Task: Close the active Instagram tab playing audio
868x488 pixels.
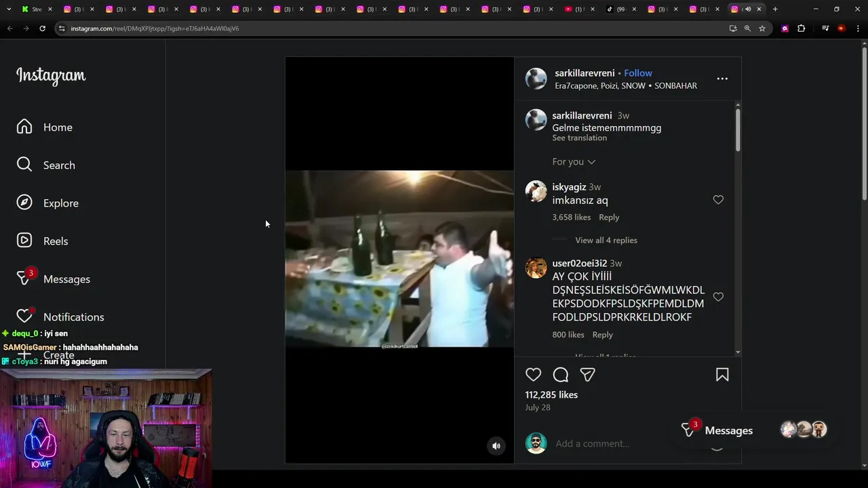Action: tap(759, 9)
